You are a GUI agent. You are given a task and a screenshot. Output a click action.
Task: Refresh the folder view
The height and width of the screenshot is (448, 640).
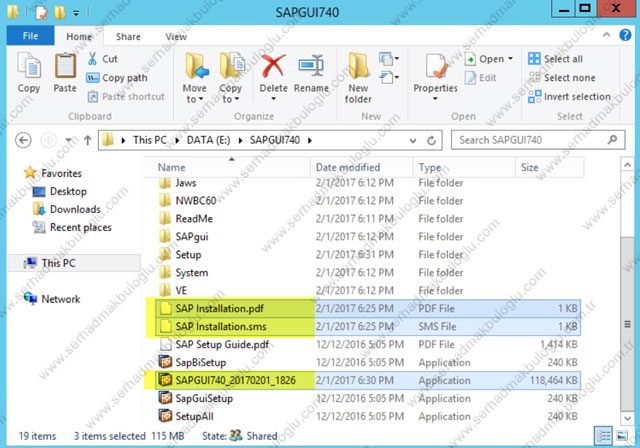point(431,141)
